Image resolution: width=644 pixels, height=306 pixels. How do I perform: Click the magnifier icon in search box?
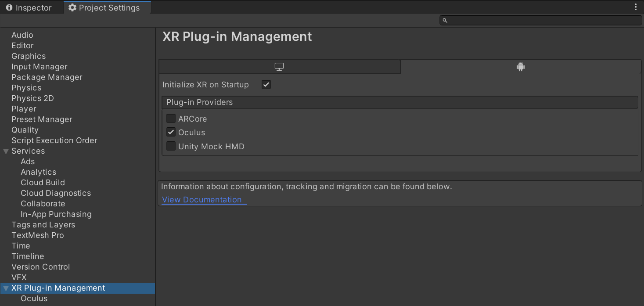[x=445, y=21]
